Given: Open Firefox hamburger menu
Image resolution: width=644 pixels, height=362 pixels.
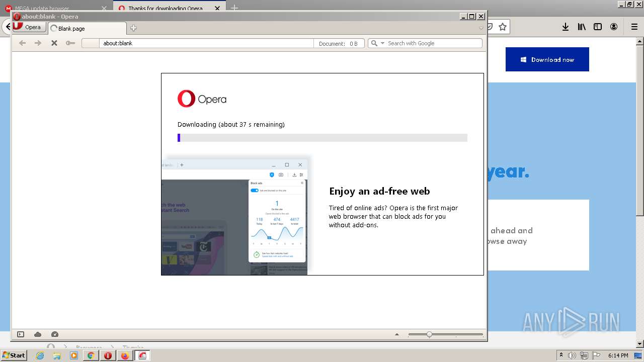Looking at the screenshot, I should pos(634,27).
